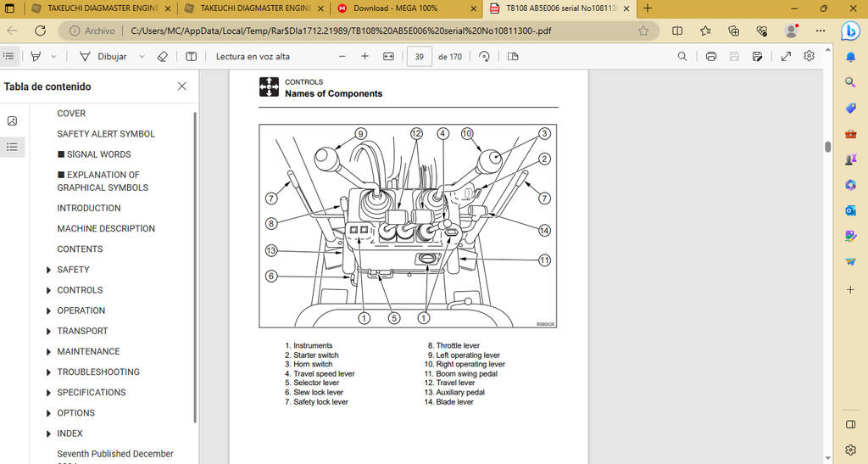Enter full screen with the expand icon
Viewport: 868px width, 464px height.
786,57
